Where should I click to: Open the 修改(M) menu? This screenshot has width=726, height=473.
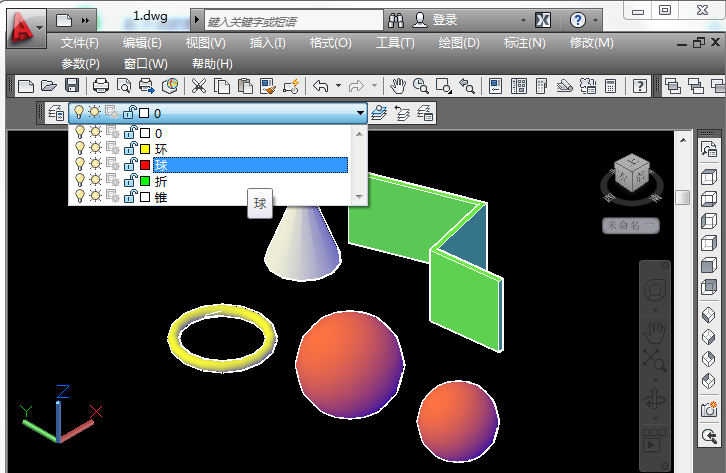(x=591, y=43)
